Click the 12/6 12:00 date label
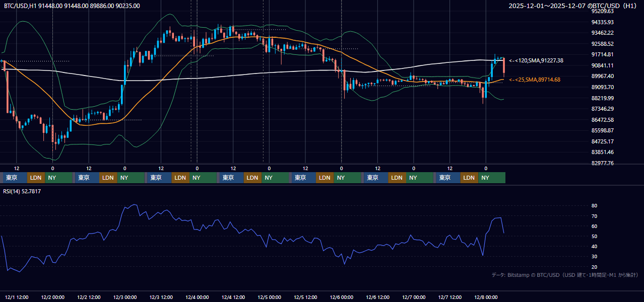 click(x=378, y=297)
